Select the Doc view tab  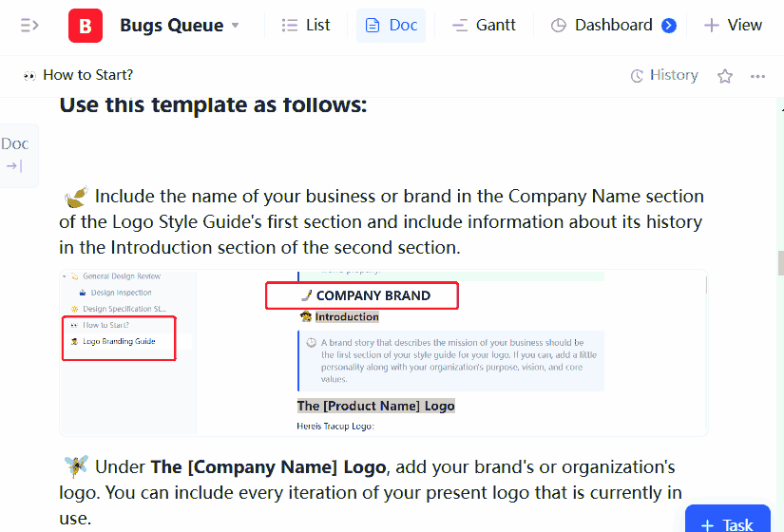pos(391,26)
